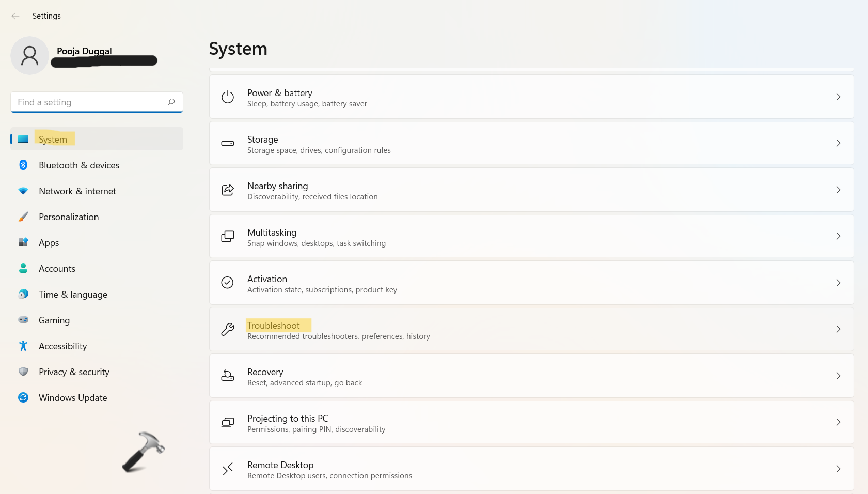Click the Windows Update sync icon
This screenshot has height=494, width=868.
click(23, 397)
